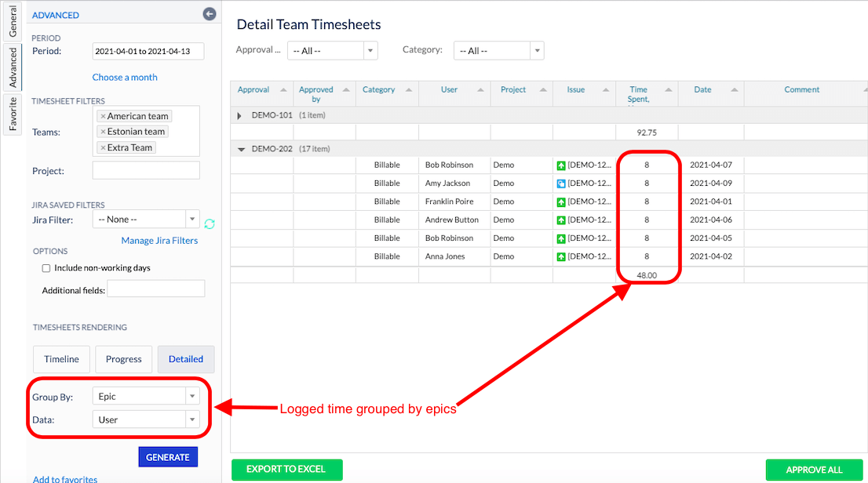Open issue icon in Andrew Button row

point(561,220)
